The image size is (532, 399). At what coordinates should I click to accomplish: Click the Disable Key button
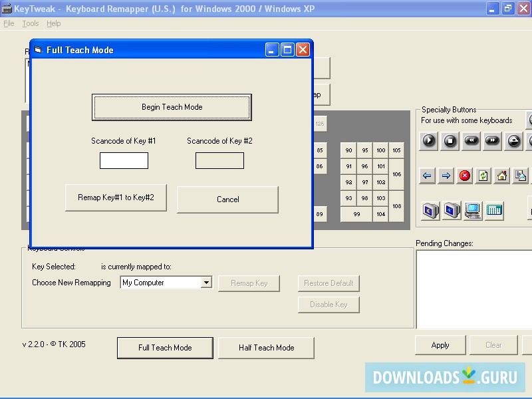[x=329, y=305]
